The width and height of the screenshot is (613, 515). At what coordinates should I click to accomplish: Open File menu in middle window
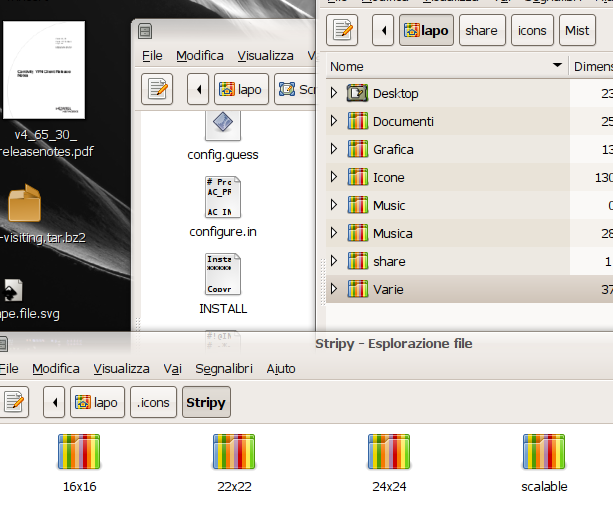pyautogui.click(x=152, y=56)
